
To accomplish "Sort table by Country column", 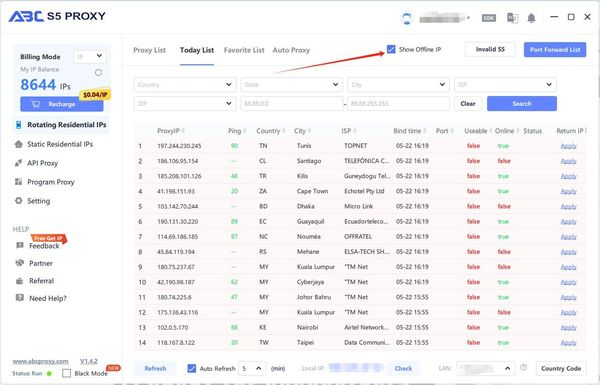I will pyautogui.click(x=284, y=131).
